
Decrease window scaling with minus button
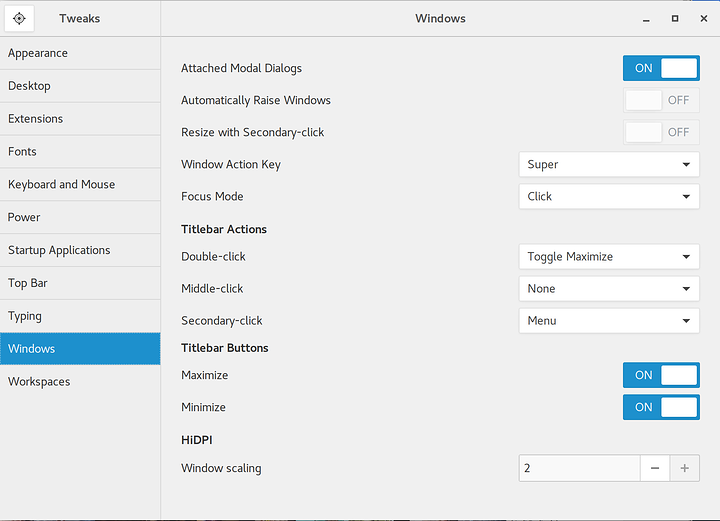tap(654, 468)
